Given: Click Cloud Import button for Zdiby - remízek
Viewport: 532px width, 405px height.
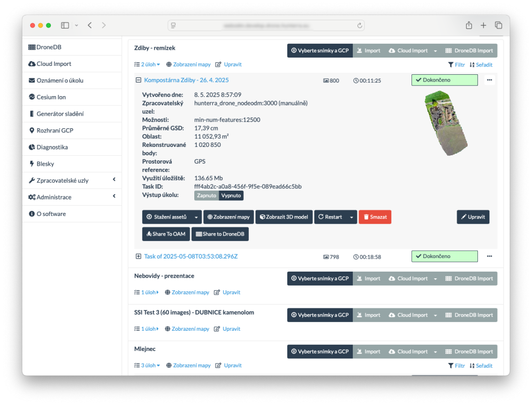Looking at the screenshot, I should [408, 50].
